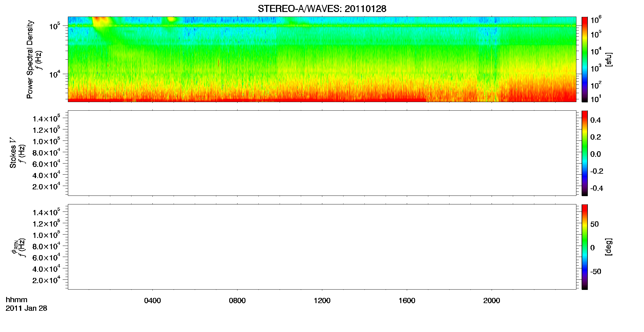Click the 2011 Jan 28 date label
Image resolution: width=644 pixels, height=332 pixels.
tap(26, 308)
